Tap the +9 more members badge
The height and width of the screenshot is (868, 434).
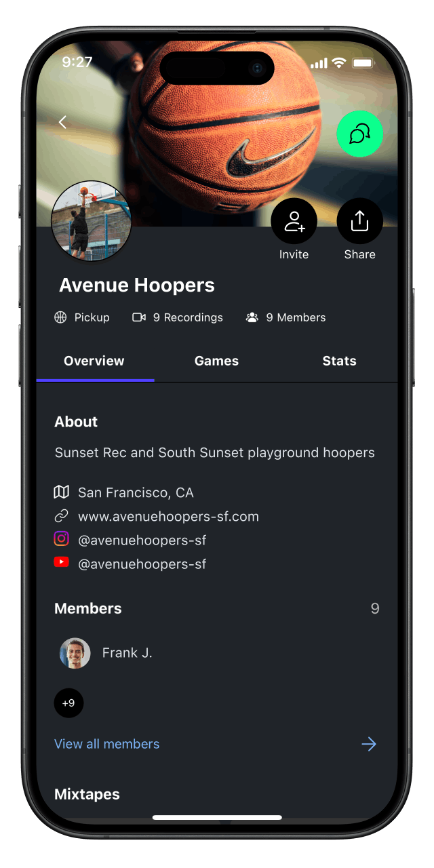68,703
